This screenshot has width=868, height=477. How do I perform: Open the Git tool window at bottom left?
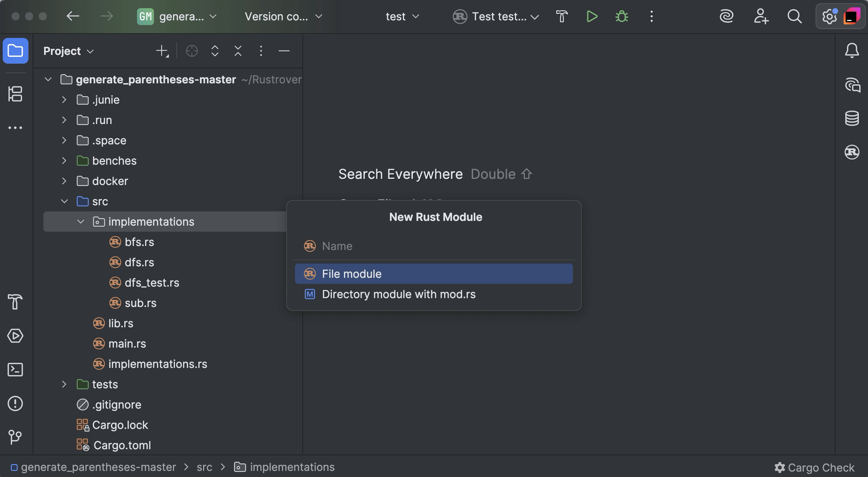15,437
